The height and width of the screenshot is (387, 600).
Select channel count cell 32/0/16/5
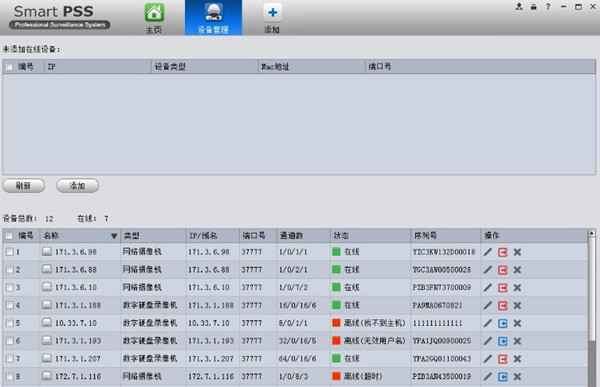click(x=297, y=341)
